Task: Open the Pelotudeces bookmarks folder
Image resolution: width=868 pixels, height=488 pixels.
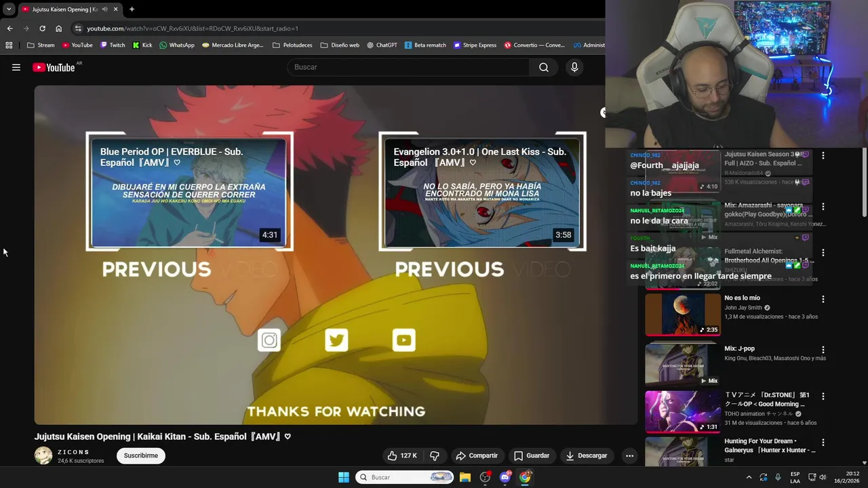Action: pos(292,45)
